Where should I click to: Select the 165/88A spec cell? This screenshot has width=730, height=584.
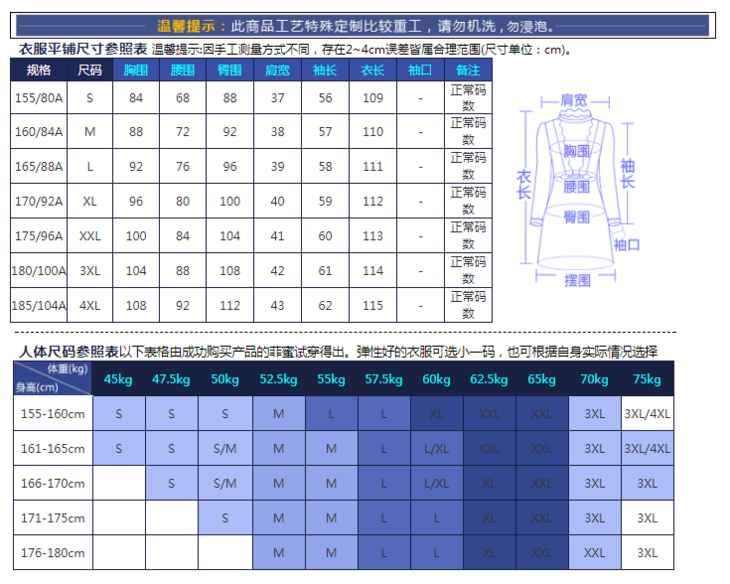pos(39,166)
